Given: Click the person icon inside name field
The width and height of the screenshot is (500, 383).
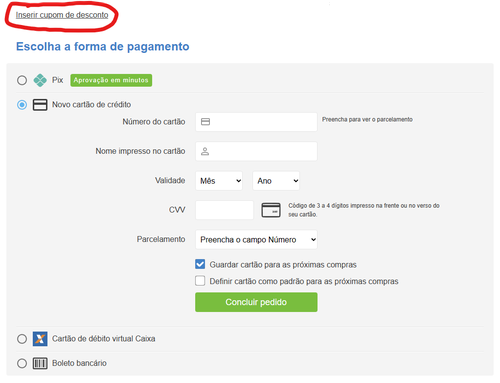Looking at the screenshot, I should (x=205, y=151).
